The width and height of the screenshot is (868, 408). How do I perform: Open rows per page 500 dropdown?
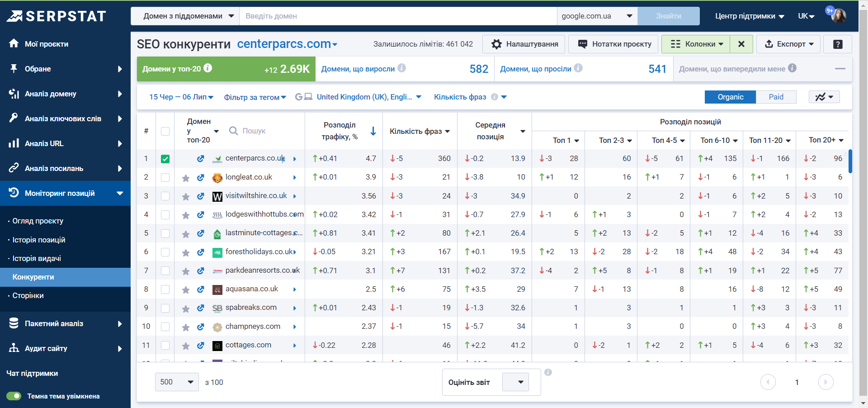click(x=177, y=382)
